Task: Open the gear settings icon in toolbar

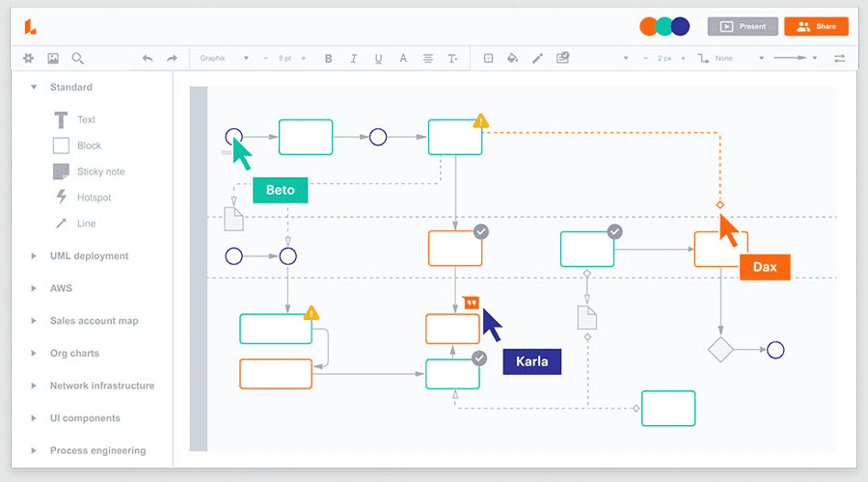Action: coord(28,58)
